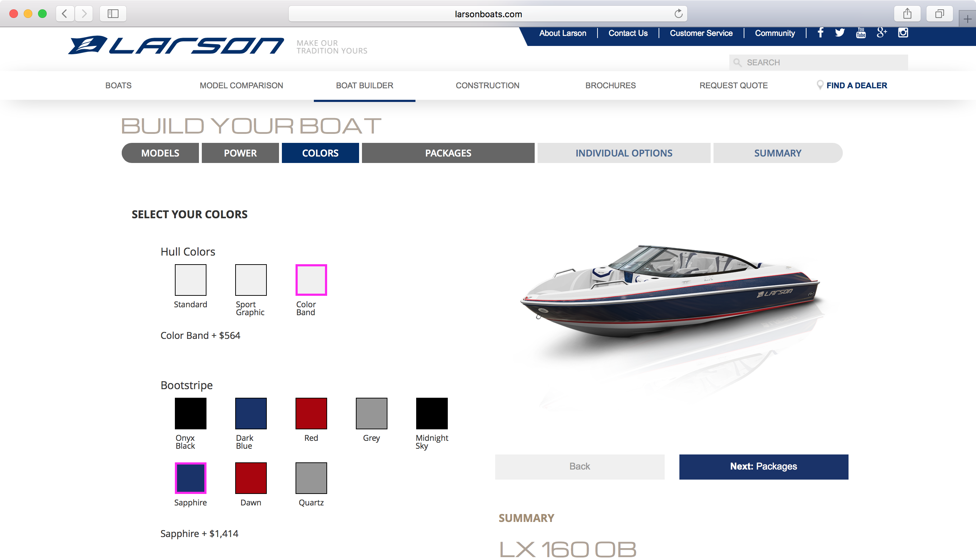Click the Back button
The image size is (976, 560).
(580, 467)
